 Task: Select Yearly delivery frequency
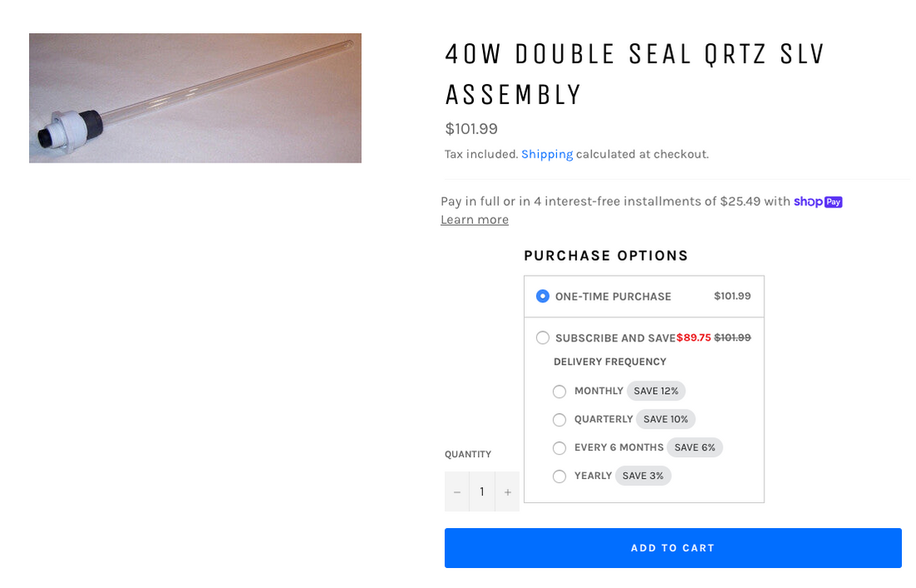[x=560, y=476]
